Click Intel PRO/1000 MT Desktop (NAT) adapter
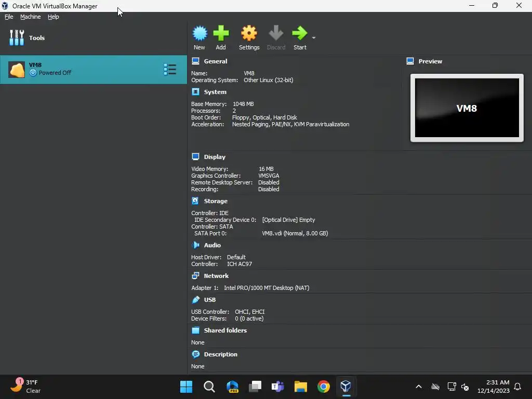 click(x=267, y=288)
